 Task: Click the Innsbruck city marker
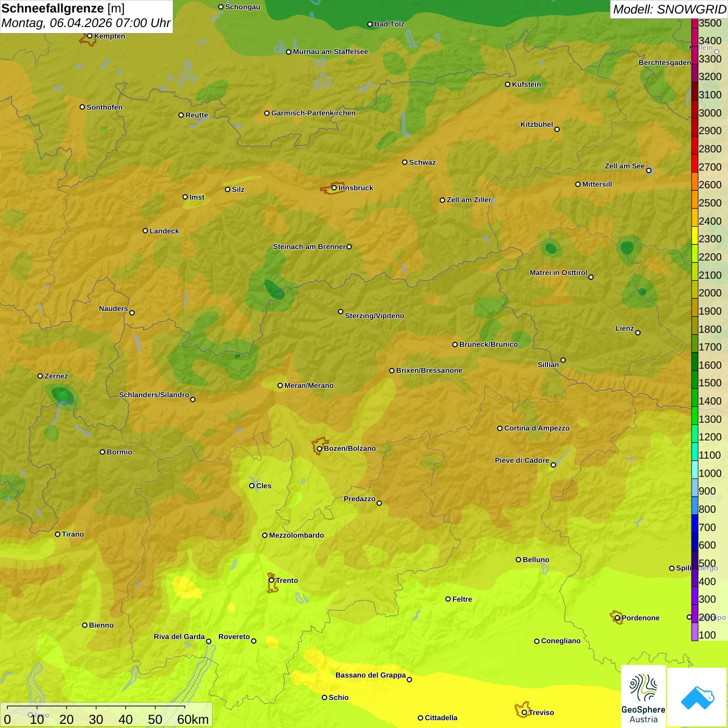click(334, 188)
